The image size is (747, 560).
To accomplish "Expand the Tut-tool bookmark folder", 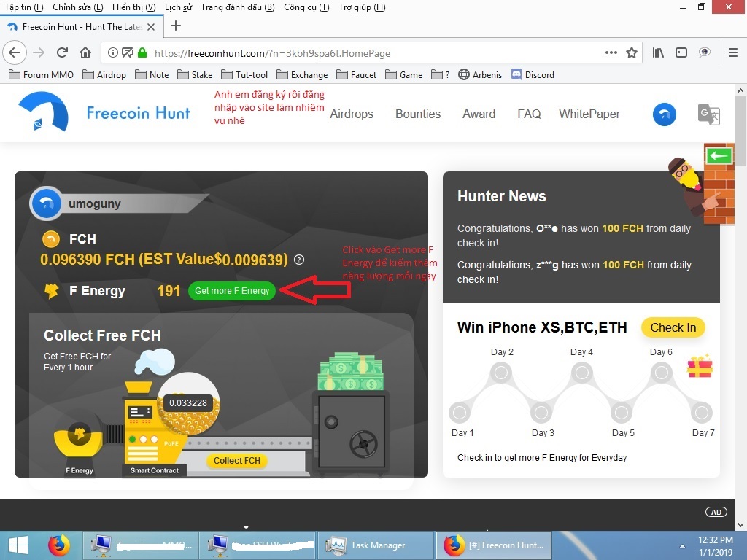I will 244,75.
